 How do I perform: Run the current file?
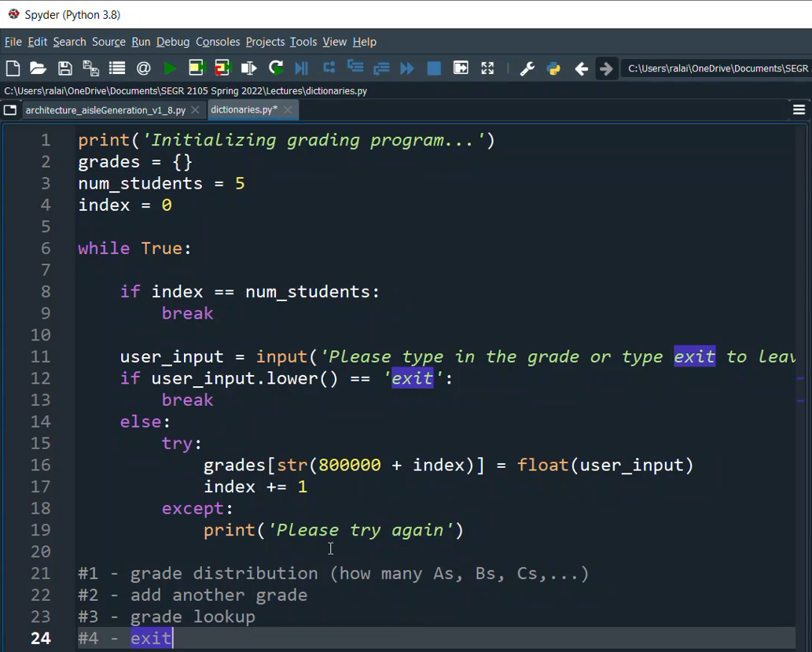(x=170, y=68)
